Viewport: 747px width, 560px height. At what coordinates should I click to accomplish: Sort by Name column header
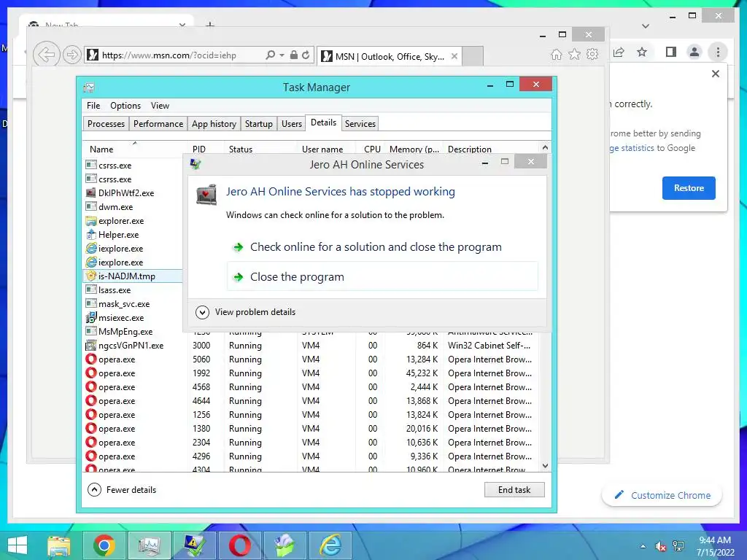point(135,149)
